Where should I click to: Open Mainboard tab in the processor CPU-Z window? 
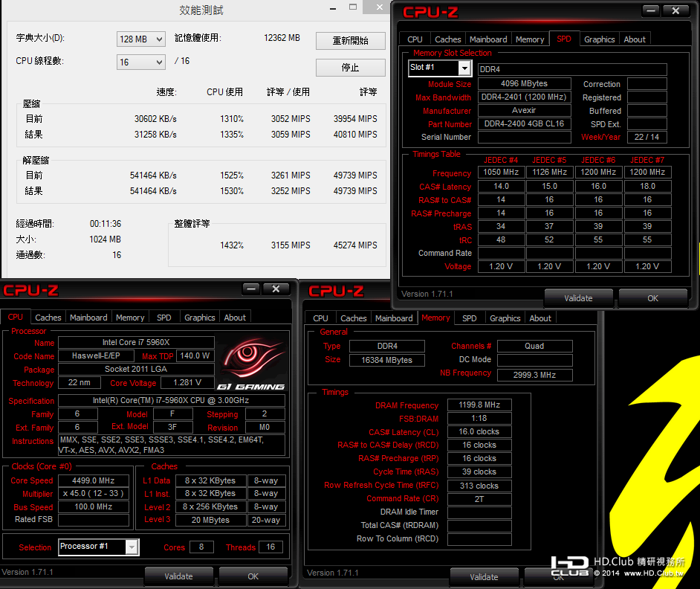click(88, 318)
